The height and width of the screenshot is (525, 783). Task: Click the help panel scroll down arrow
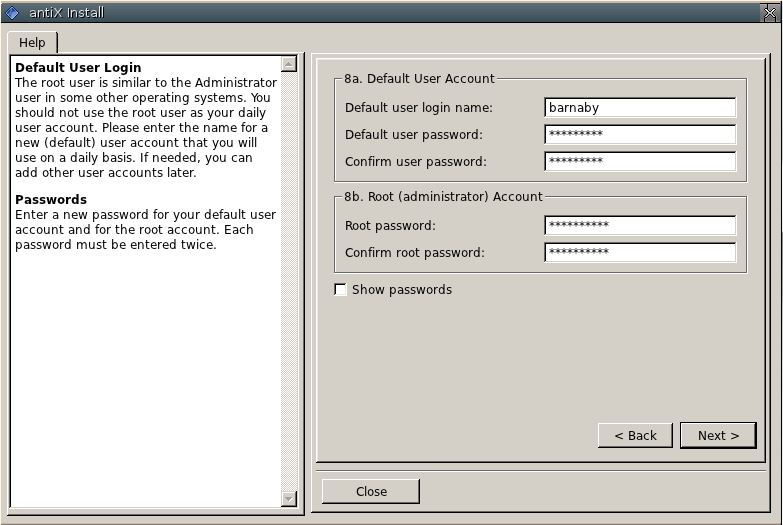(289, 499)
